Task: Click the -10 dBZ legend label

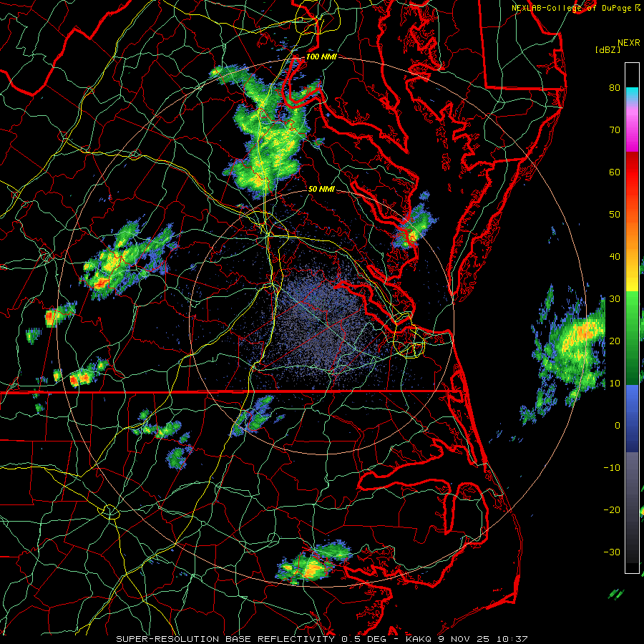Action: [x=612, y=468]
